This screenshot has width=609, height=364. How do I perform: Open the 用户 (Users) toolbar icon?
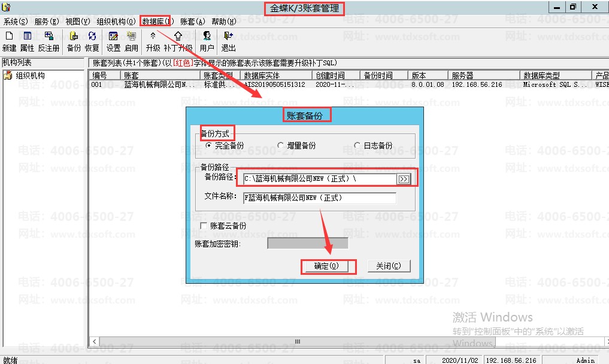point(207,36)
